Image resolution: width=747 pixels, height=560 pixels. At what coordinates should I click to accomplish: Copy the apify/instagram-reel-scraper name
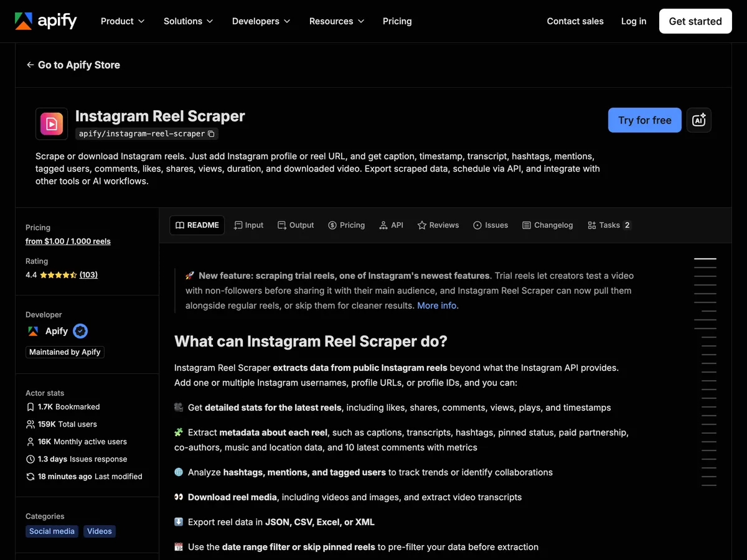pyautogui.click(x=211, y=134)
